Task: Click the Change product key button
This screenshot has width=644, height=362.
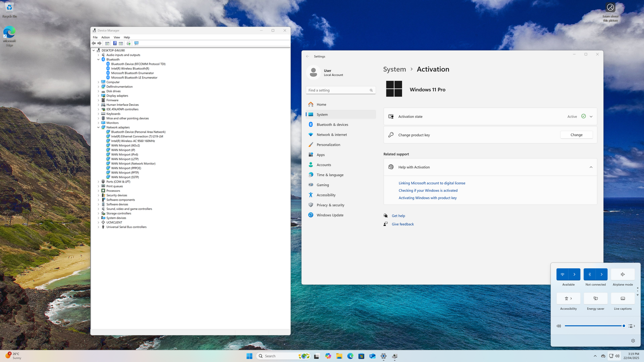Action: (576, 135)
